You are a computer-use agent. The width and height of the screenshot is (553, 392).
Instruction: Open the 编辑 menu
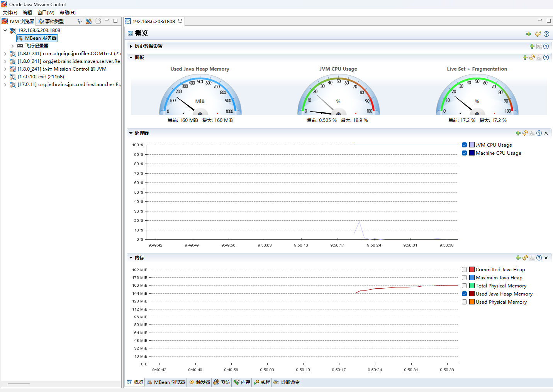click(27, 13)
